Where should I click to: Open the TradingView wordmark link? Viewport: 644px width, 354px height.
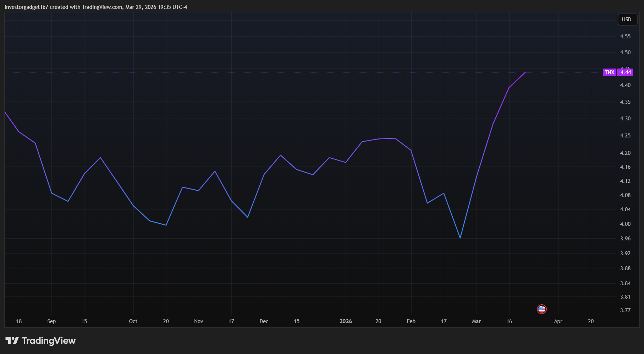click(x=49, y=341)
